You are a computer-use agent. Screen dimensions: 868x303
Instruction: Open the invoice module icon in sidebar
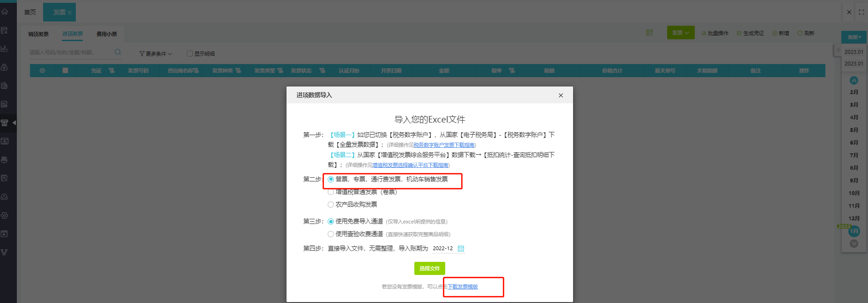pos(5,123)
